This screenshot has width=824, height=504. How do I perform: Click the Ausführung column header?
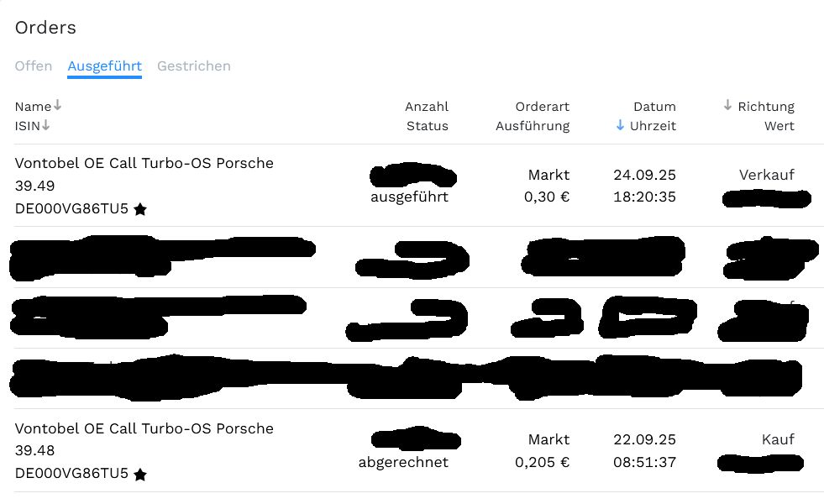point(533,126)
